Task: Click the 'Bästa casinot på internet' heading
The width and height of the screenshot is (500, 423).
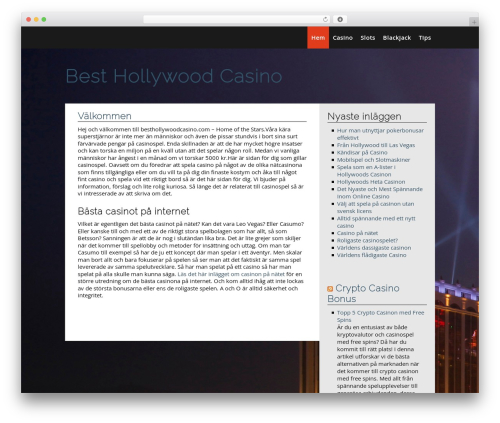Action: coord(133,211)
